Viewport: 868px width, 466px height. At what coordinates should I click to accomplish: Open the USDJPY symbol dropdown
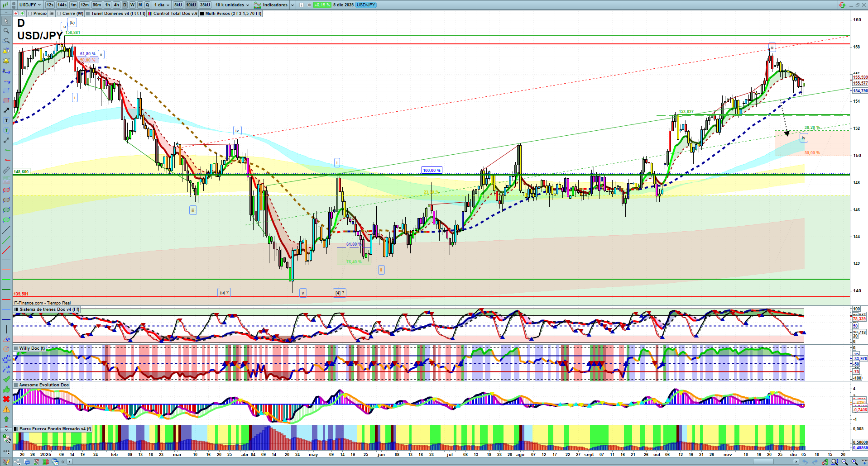pyautogui.click(x=30, y=5)
